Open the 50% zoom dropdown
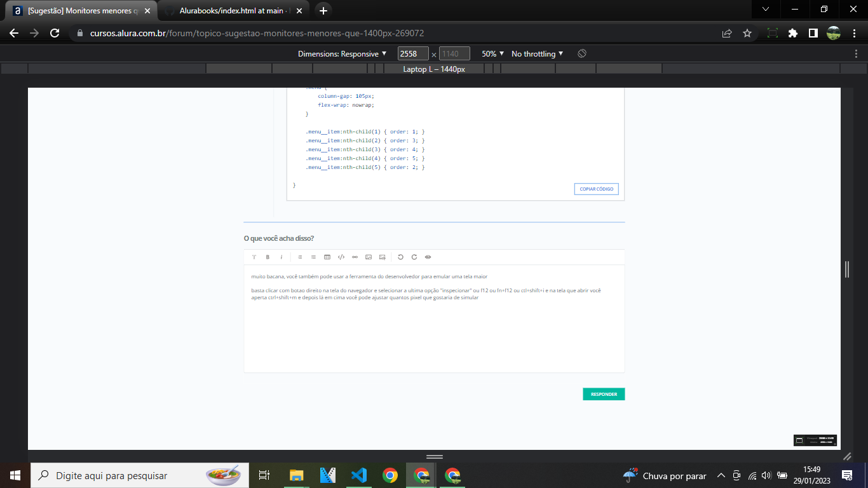Image resolution: width=868 pixels, height=488 pixels. (x=493, y=54)
